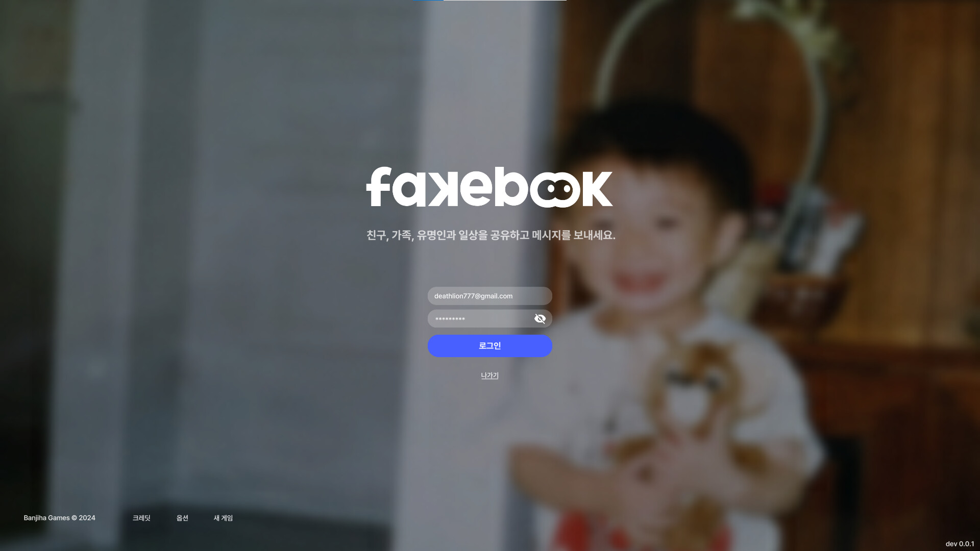Viewport: 980px width, 551px height.
Task: Start a 새 게임 new game
Action: (223, 518)
